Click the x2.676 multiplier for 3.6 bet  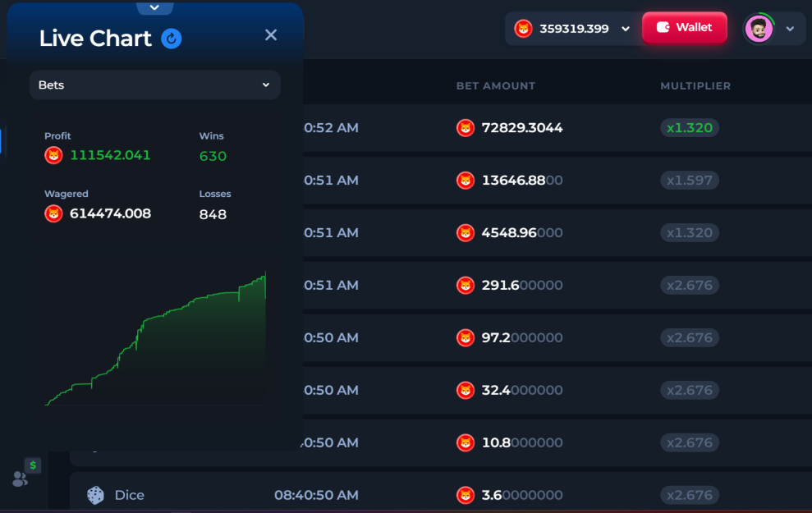coord(690,495)
